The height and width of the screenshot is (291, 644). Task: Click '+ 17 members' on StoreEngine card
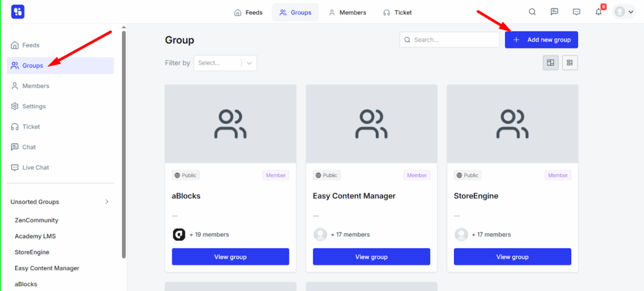tap(491, 235)
